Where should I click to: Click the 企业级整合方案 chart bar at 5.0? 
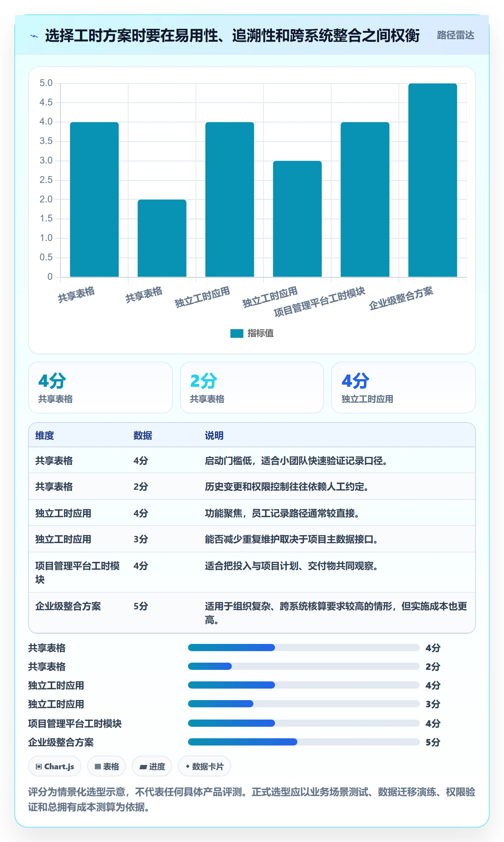coord(433,180)
